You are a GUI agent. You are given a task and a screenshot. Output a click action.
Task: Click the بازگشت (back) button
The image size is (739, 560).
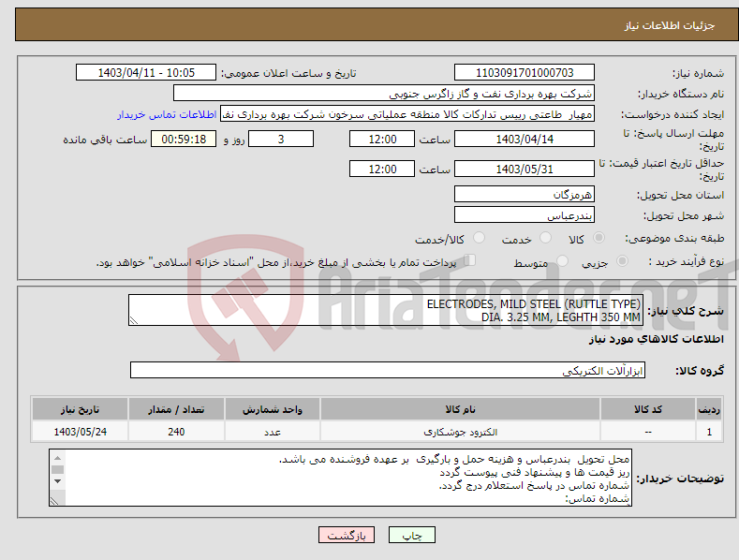[x=347, y=535]
